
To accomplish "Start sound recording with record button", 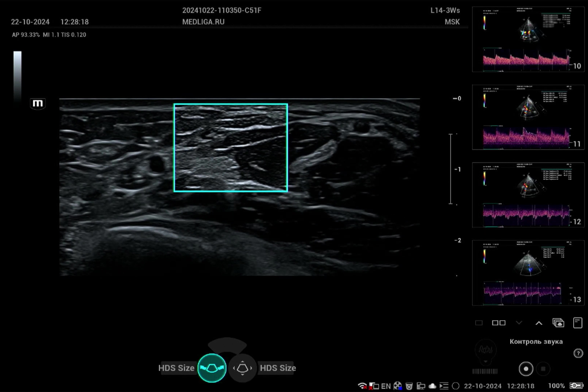I will pyautogui.click(x=526, y=369).
